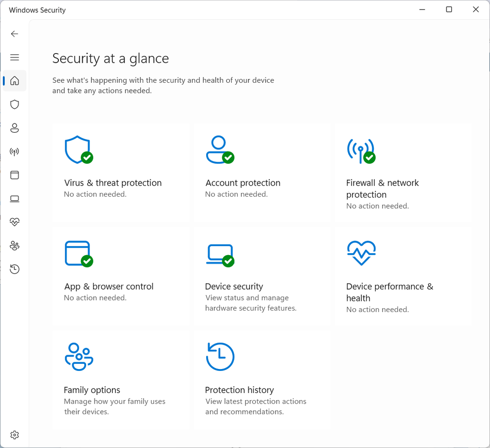Open Family options tile title
The width and height of the screenshot is (490, 448).
point(92,390)
